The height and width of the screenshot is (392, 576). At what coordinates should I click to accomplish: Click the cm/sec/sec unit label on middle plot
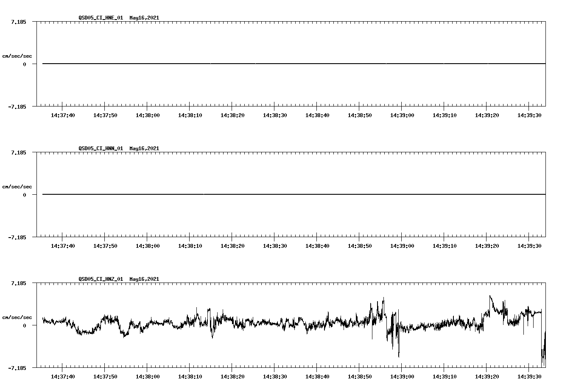(17, 186)
